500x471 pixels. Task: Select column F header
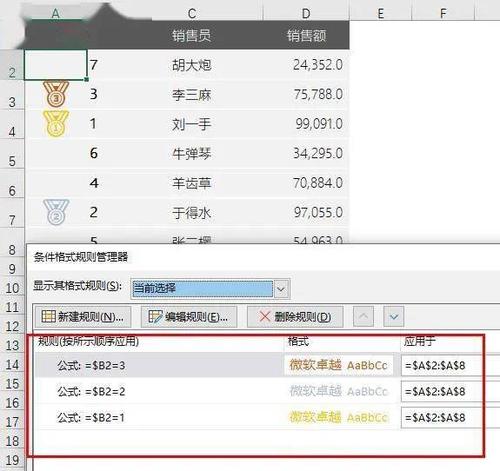click(x=443, y=13)
